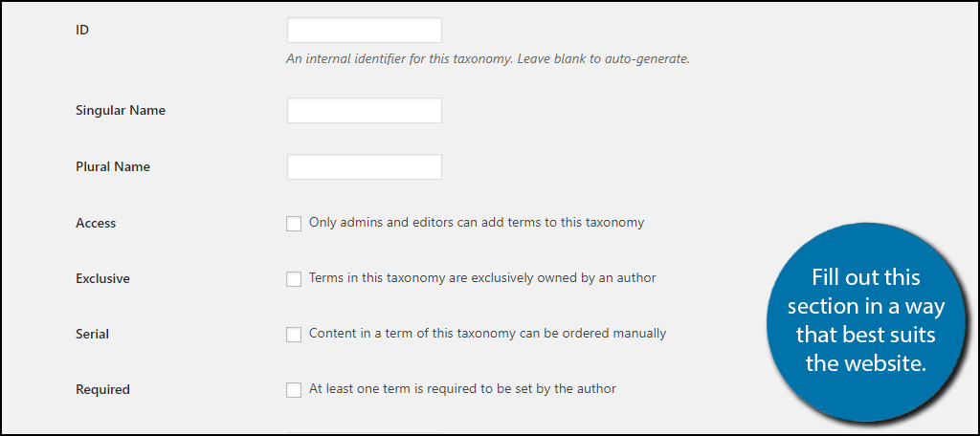This screenshot has width=980, height=436.
Task: Click "Content in a term" ordering description text
Action: pos(487,334)
